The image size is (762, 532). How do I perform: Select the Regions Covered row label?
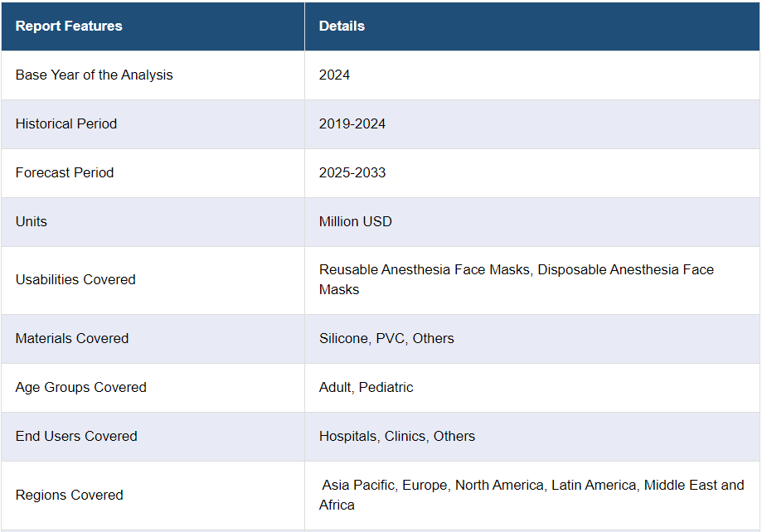click(x=70, y=495)
